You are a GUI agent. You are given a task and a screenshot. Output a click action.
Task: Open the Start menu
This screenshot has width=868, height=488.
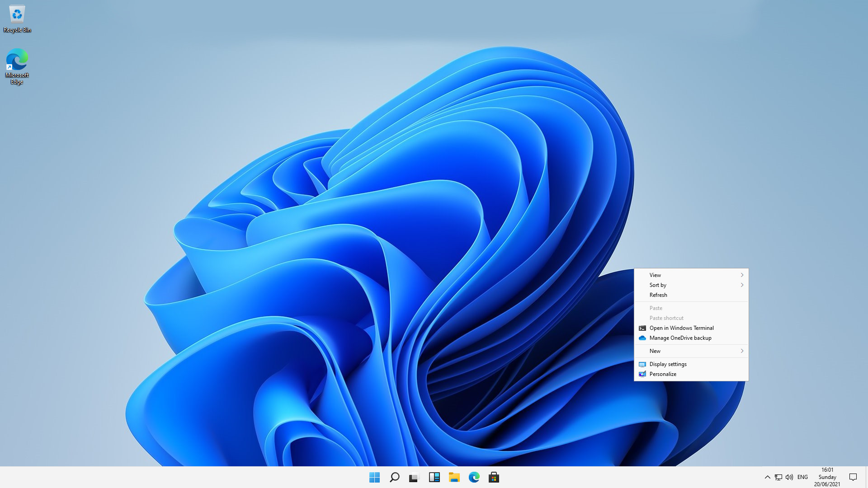point(374,477)
